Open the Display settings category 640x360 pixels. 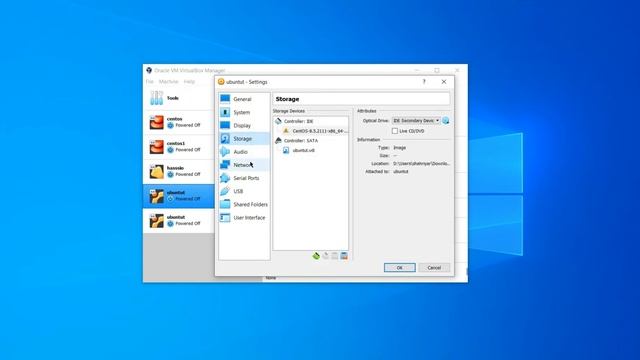click(244, 125)
